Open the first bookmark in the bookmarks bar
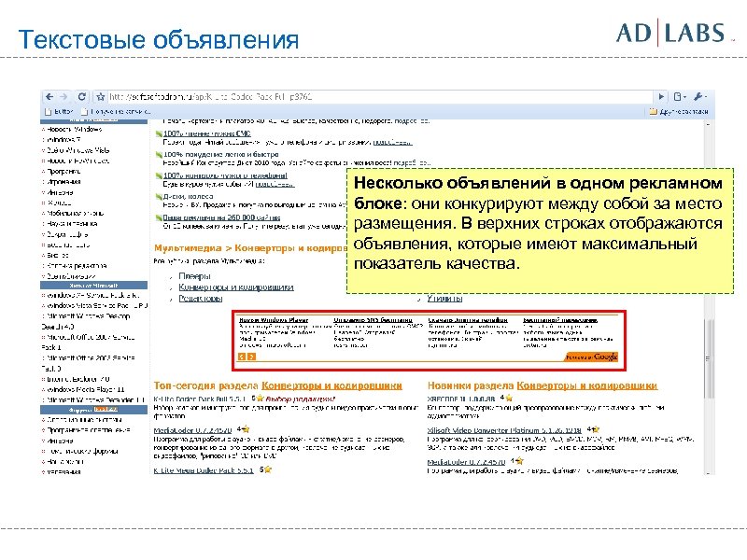 tap(58, 111)
